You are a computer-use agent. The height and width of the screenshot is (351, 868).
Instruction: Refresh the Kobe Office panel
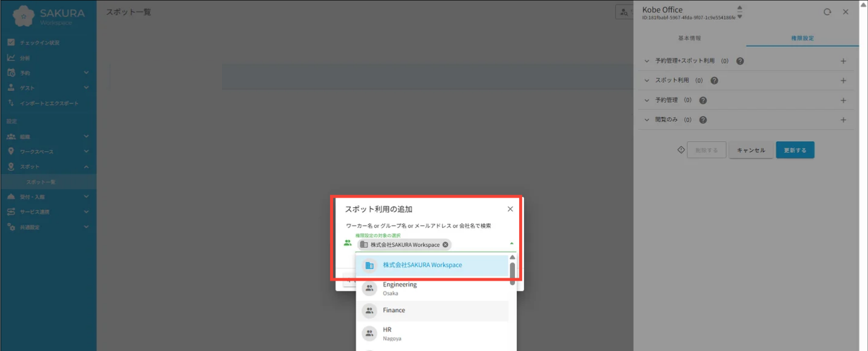(x=827, y=12)
